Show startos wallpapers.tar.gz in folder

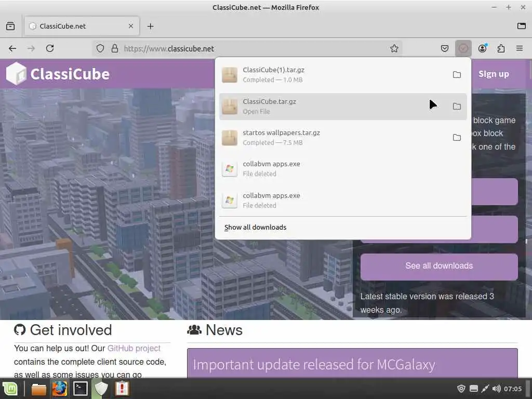[457, 137]
